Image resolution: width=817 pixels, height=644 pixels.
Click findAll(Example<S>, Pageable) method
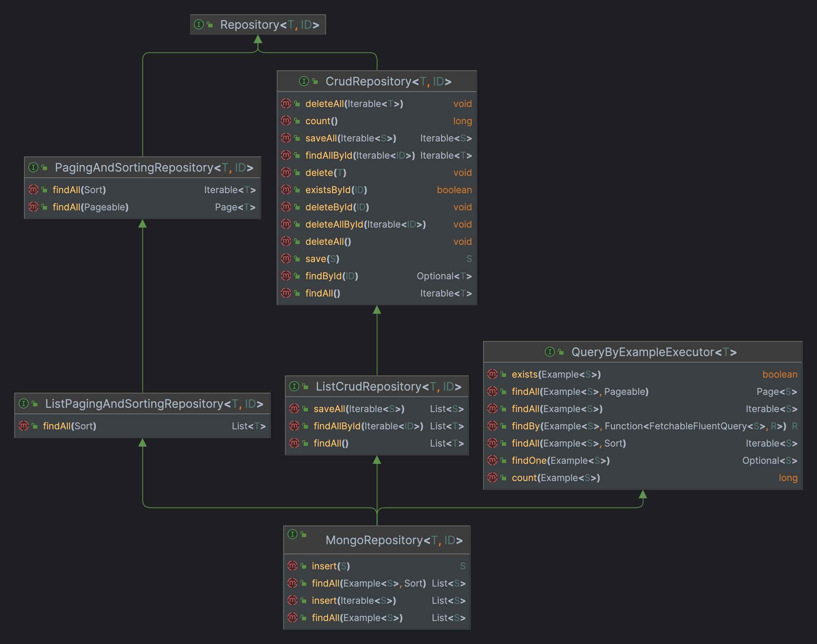pyautogui.click(x=580, y=391)
